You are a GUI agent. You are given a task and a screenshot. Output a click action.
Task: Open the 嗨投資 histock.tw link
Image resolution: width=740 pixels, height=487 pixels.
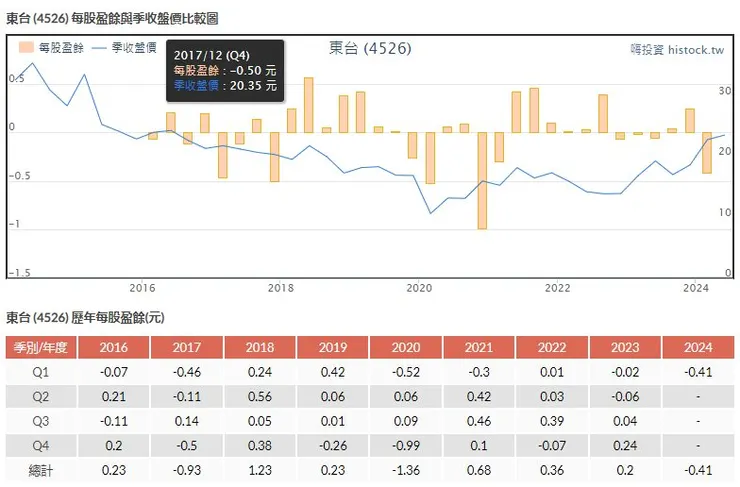point(676,49)
